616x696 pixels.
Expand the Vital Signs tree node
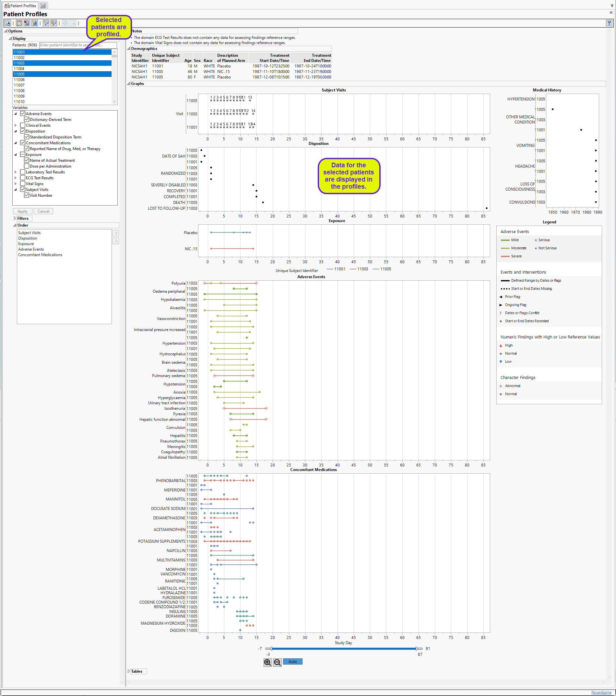click(x=15, y=184)
